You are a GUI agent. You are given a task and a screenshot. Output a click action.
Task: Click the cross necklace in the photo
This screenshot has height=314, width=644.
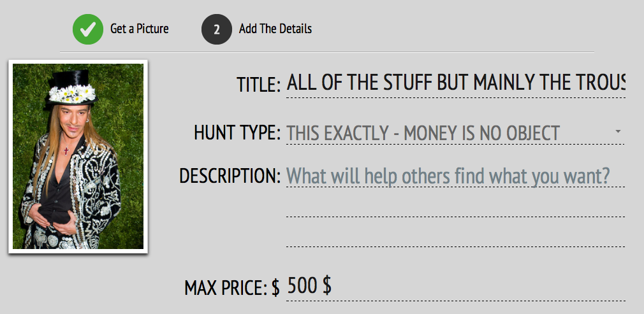click(x=66, y=152)
